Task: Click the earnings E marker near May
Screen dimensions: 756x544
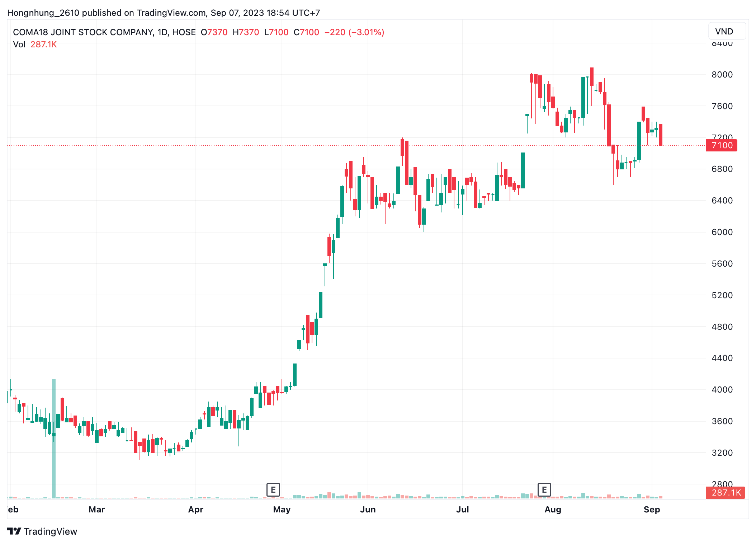Action: pyautogui.click(x=273, y=489)
